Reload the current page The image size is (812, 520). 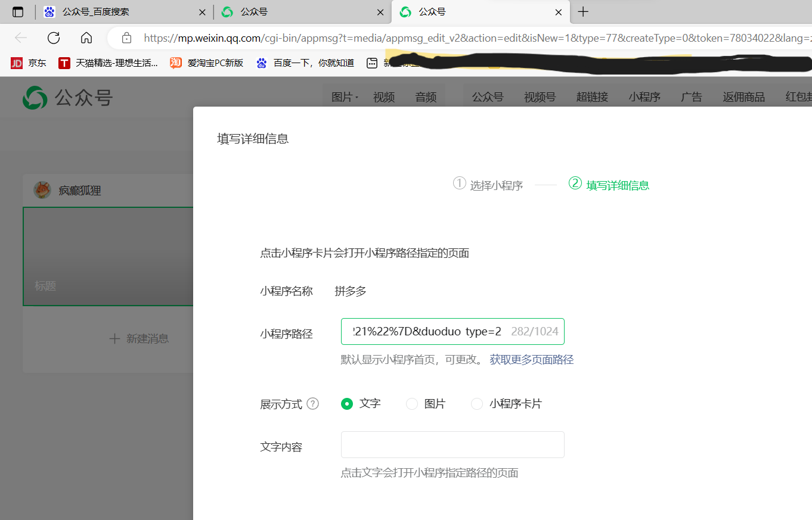[54, 38]
